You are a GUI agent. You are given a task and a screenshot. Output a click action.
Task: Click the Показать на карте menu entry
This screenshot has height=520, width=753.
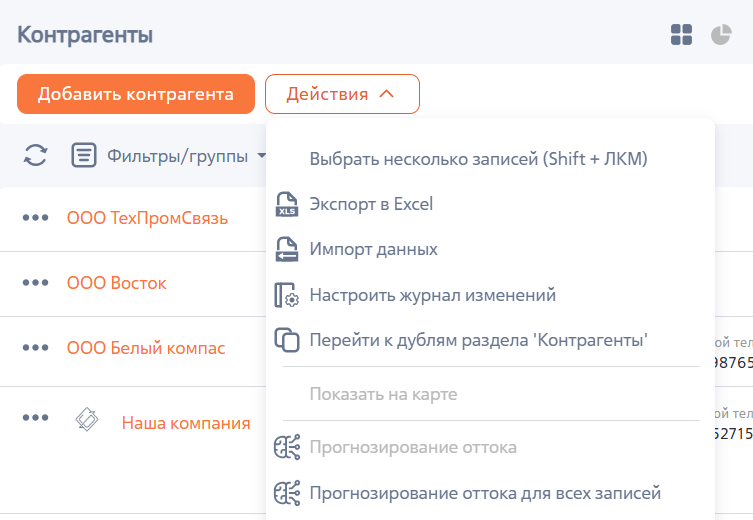(383, 394)
